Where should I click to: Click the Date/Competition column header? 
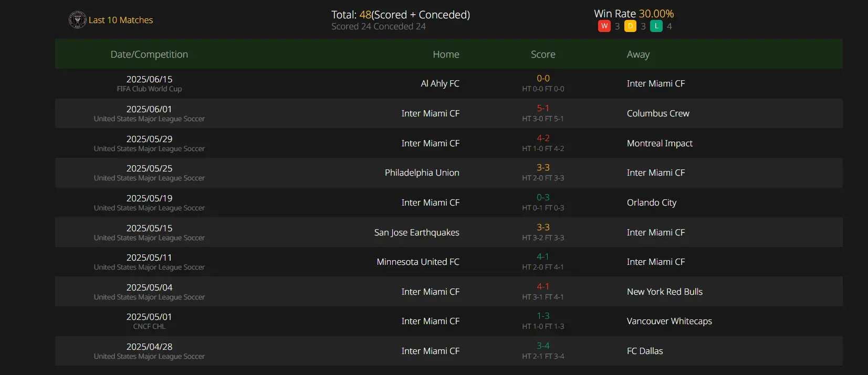(x=149, y=54)
